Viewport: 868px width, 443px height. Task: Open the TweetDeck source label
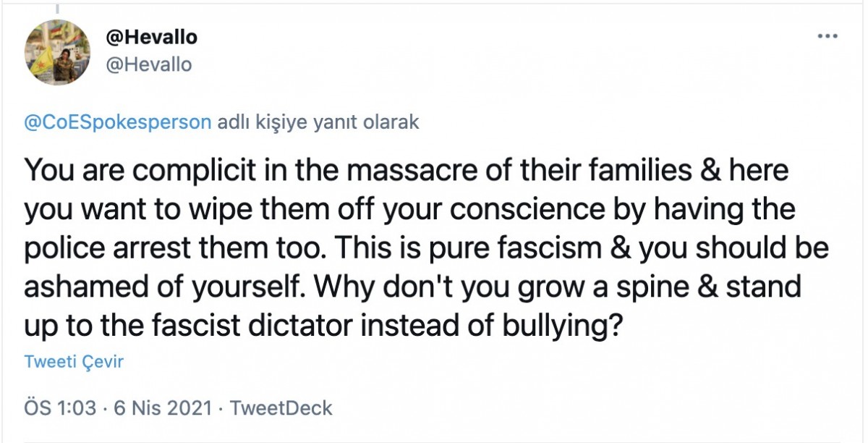(x=281, y=408)
